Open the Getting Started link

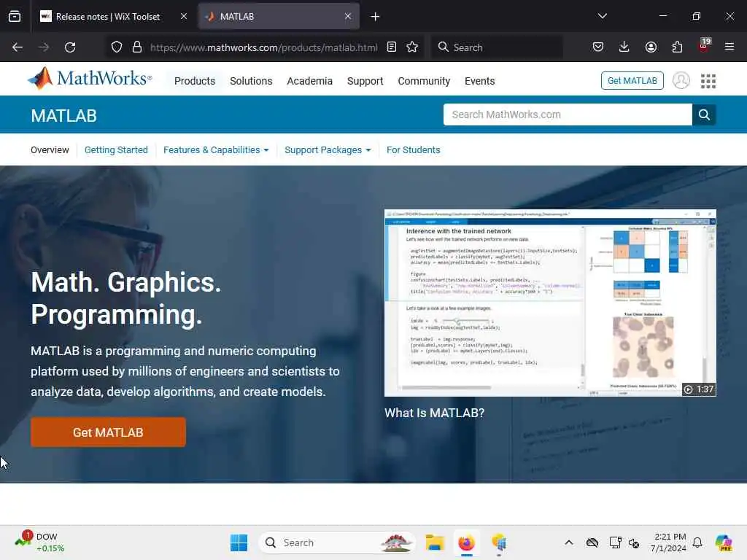pos(116,150)
